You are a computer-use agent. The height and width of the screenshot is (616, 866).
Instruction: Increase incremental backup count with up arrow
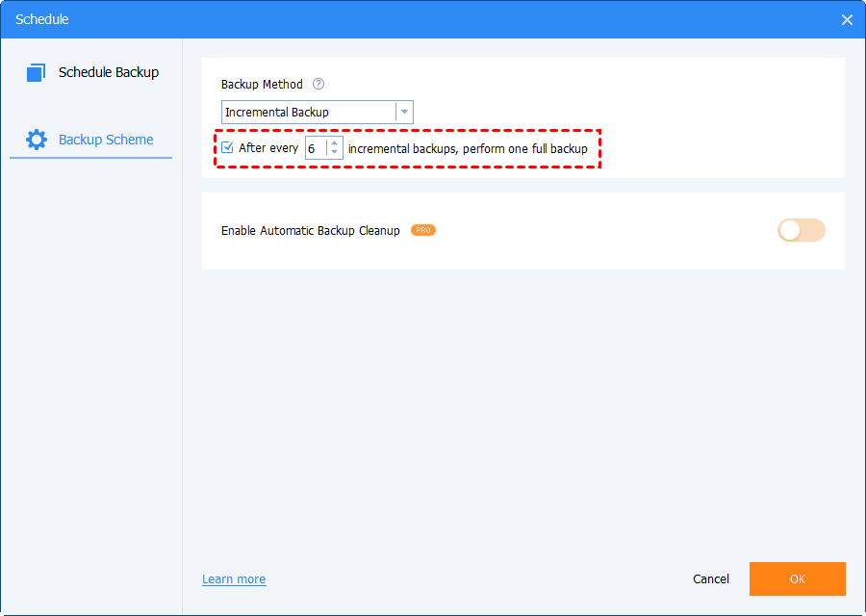[334, 143]
